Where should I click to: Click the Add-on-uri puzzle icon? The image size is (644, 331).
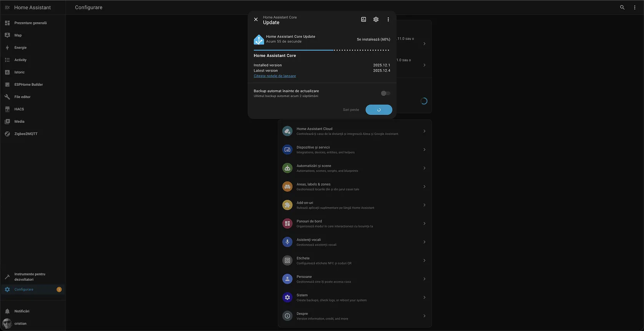click(x=287, y=205)
